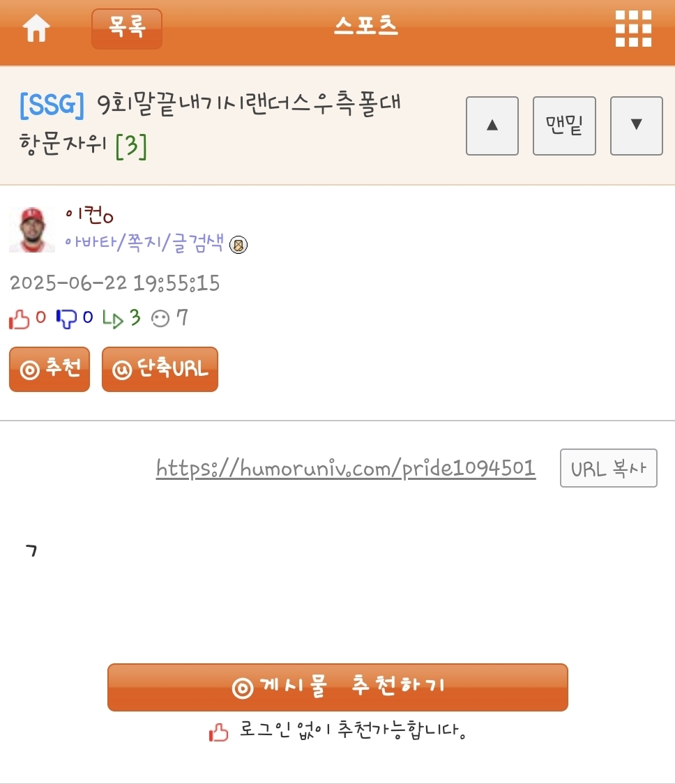Image resolution: width=675 pixels, height=784 pixels.
Task: Click thumbs-up icon beside 로그인 없이 추천가능합니다
Action: tap(218, 732)
